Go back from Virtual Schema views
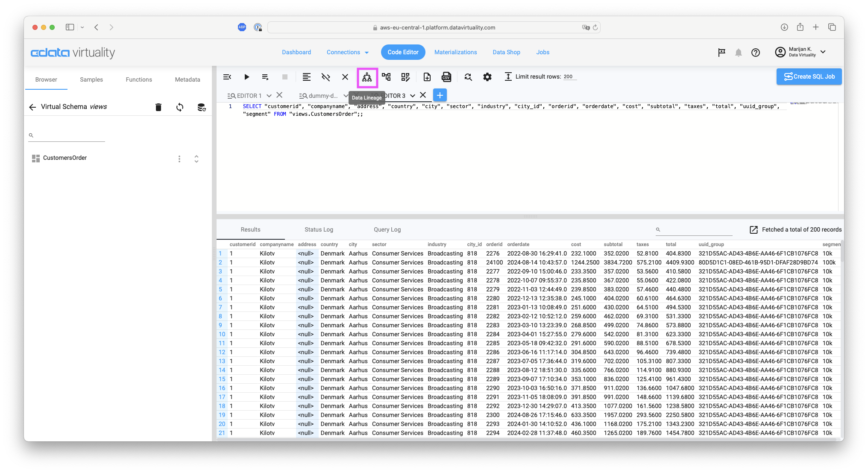 (x=32, y=107)
